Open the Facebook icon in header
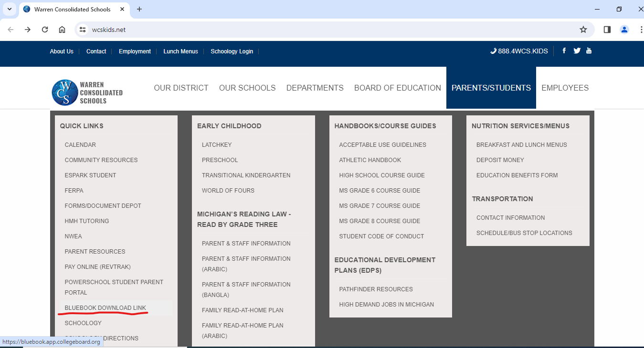Image resolution: width=644 pixels, height=348 pixels. coord(564,51)
